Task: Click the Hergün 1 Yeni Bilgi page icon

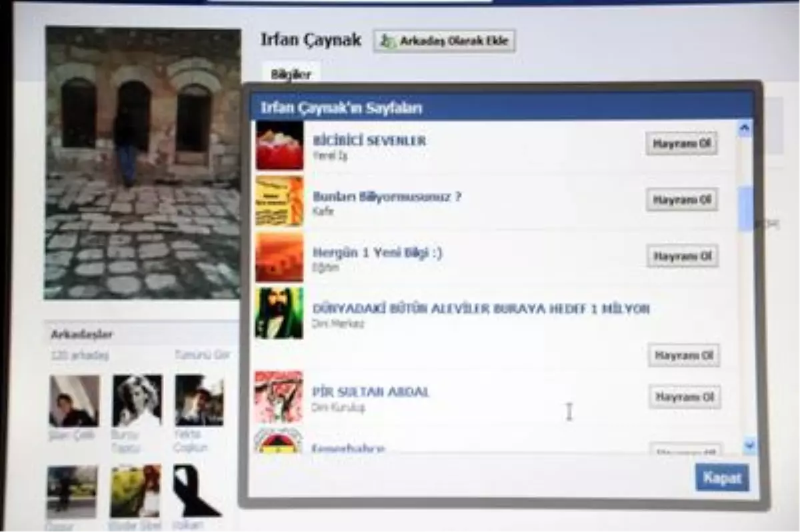Action: [279, 257]
